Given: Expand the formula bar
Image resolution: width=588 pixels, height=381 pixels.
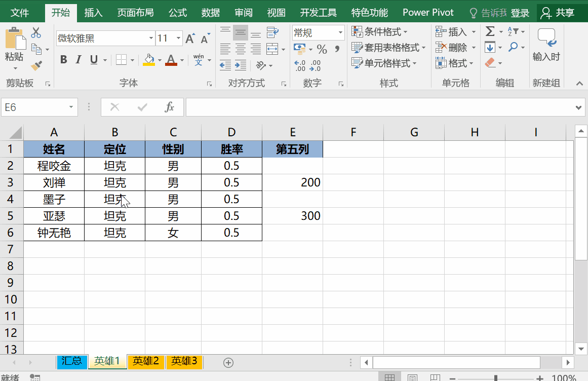Looking at the screenshot, I should point(578,107).
